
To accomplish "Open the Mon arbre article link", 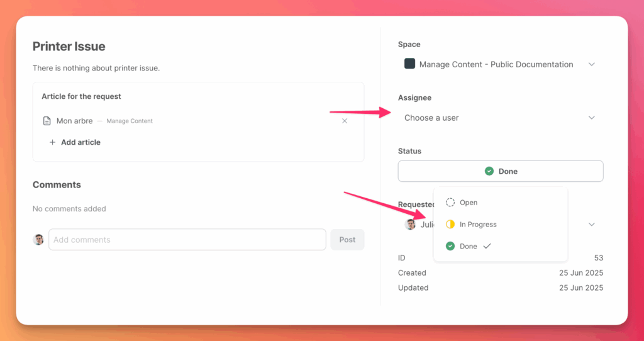I will point(74,121).
